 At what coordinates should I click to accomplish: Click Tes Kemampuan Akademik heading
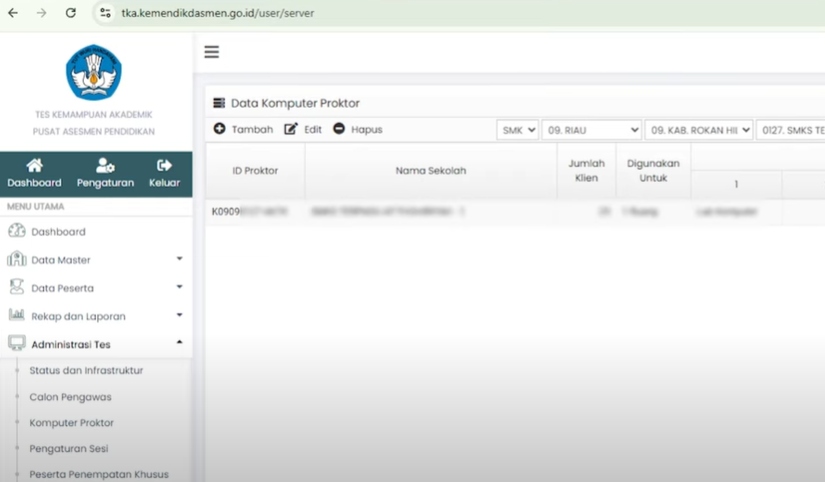(x=94, y=114)
